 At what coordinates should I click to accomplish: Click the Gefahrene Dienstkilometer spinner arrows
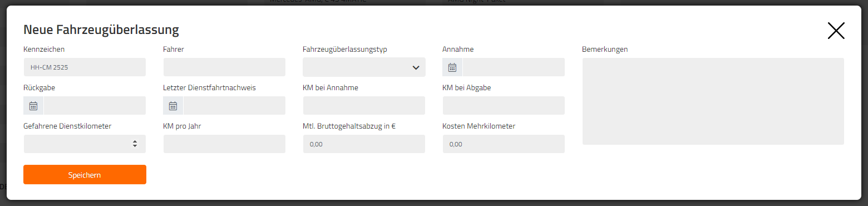pos(135,144)
